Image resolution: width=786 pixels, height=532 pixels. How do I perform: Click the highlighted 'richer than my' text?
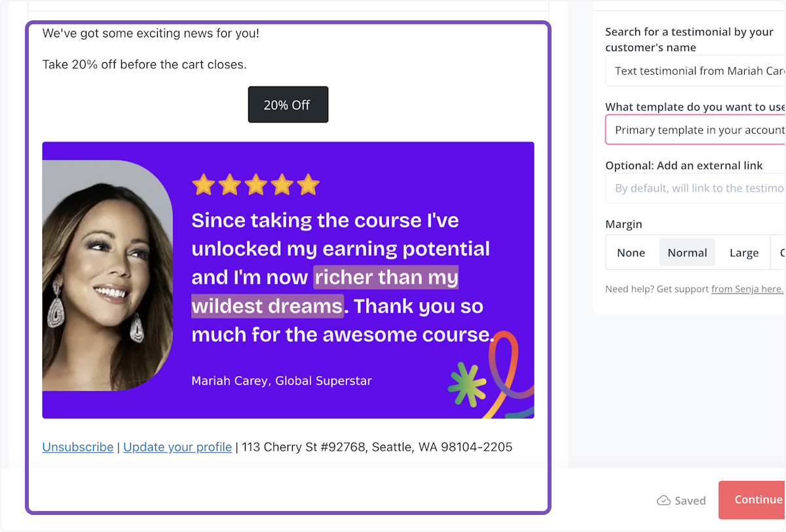(x=386, y=277)
